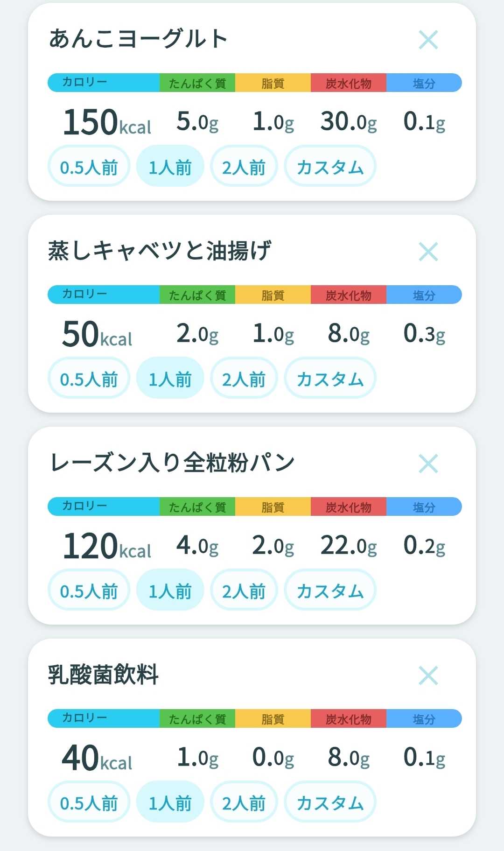
Task: Delete the 乳酸菌飲料 entry with its X
Action: (428, 675)
